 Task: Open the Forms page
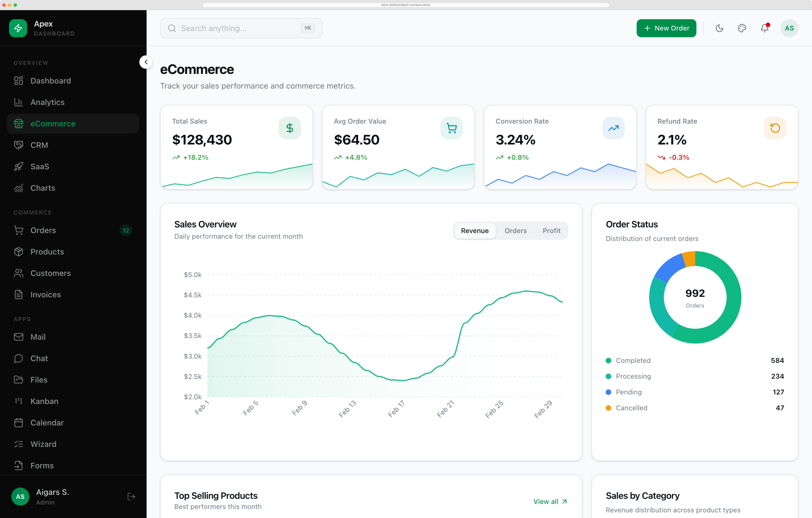pos(73,465)
